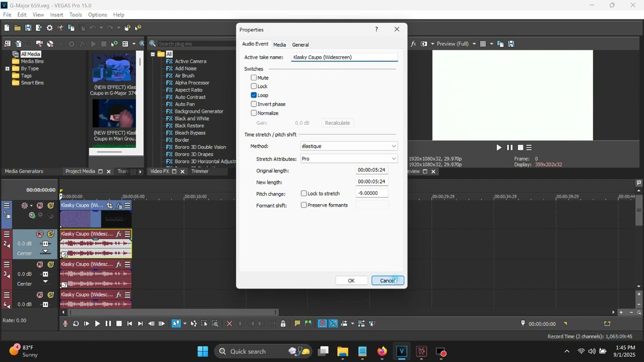
Task: Click Cancel in the Properties dialog
Action: (x=387, y=281)
